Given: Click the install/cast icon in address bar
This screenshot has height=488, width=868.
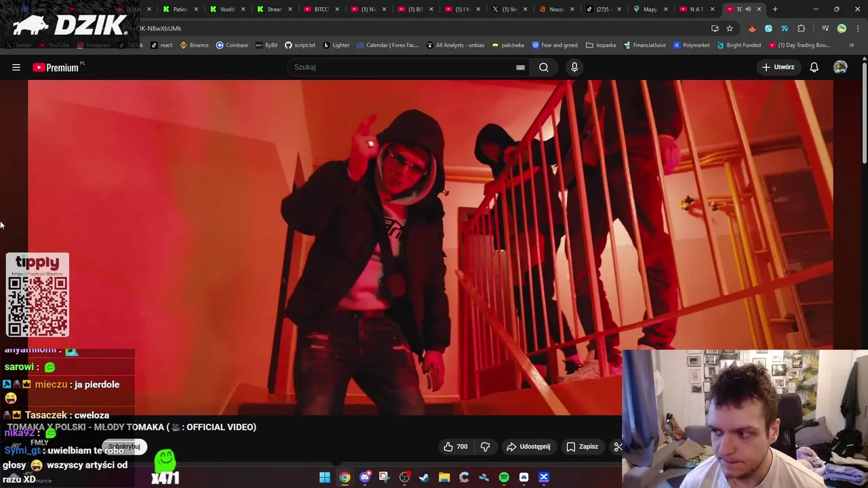Looking at the screenshot, I should click(x=715, y=28).
